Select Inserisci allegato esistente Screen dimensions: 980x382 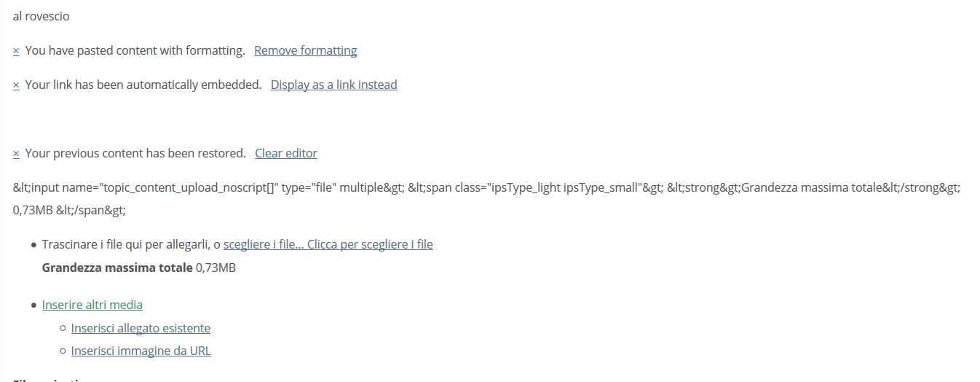[141, 328]
